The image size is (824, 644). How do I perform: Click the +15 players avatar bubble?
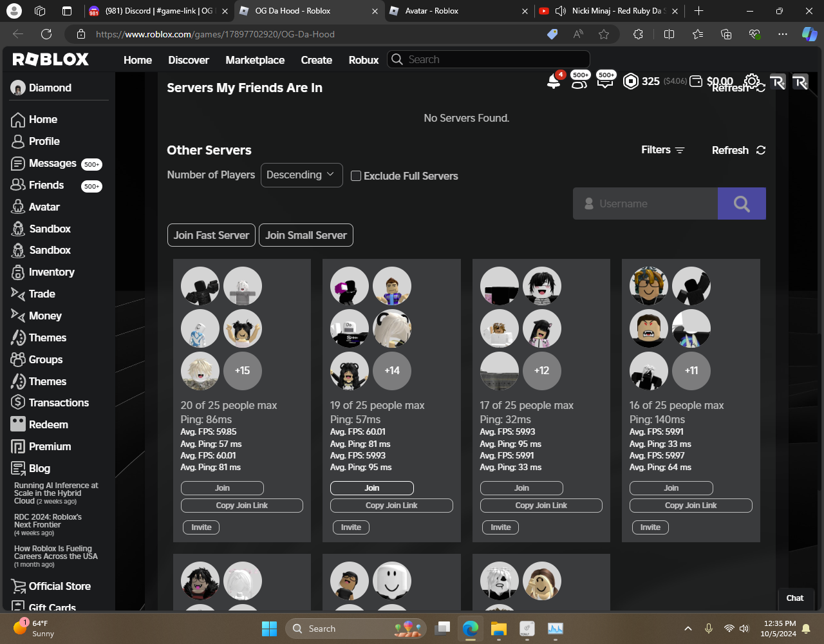pyautogui.click(x=243, y=371)
